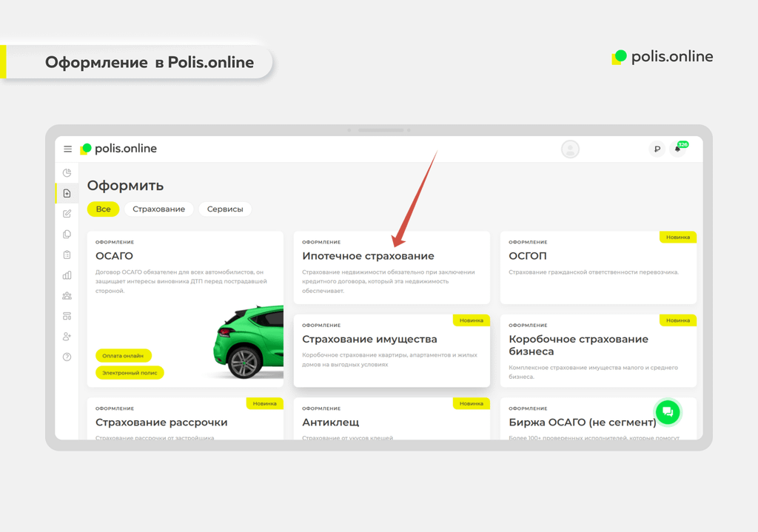Click the pencil edit icon in sidebar
The height and width of the screenshot is (532, 758).
[67, 214]
